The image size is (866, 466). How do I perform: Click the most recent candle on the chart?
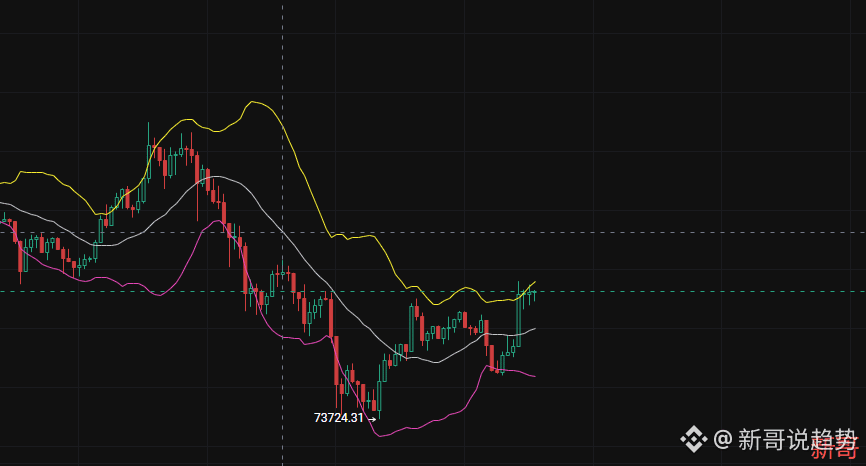click(x=535, y=295)
